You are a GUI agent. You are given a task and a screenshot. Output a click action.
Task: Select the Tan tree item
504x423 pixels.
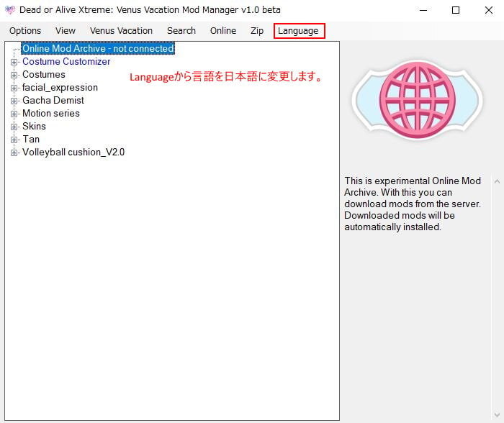31,139
